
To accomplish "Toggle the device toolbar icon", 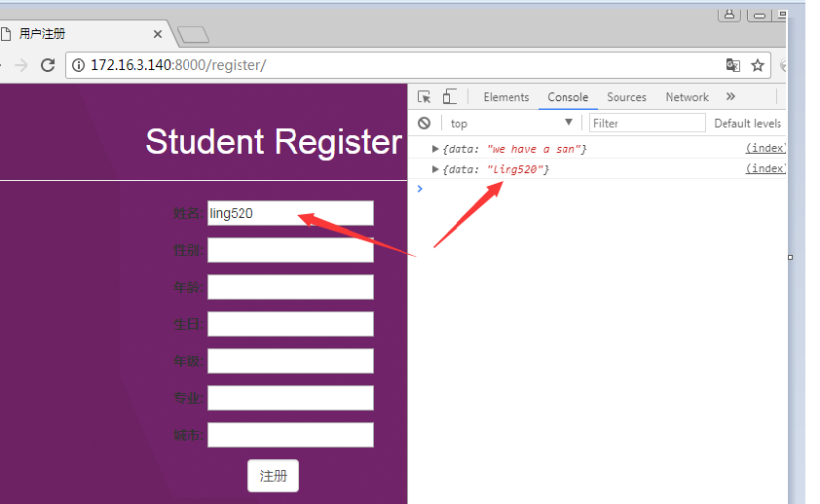I will pyautogui.click(x=449, y=97).
